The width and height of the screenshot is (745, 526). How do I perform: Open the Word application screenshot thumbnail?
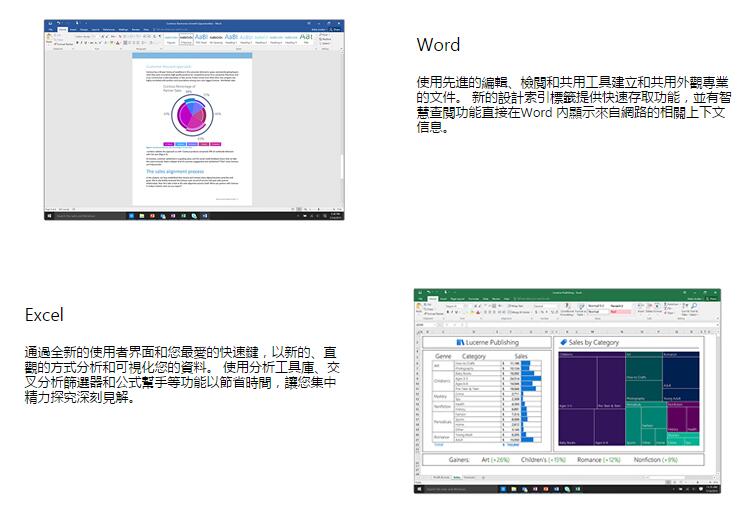click(194, 120)
